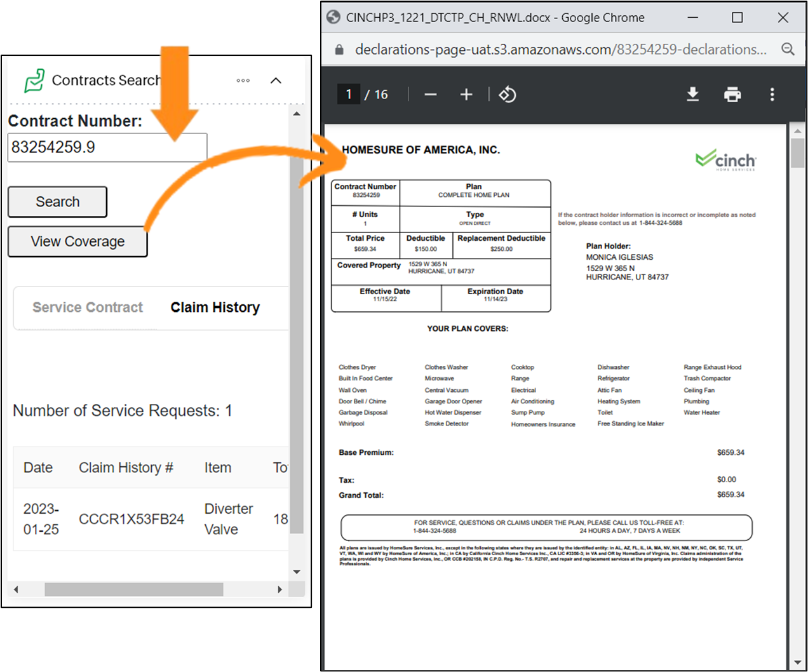Switch to the Service Contract tab

point(88,307)
